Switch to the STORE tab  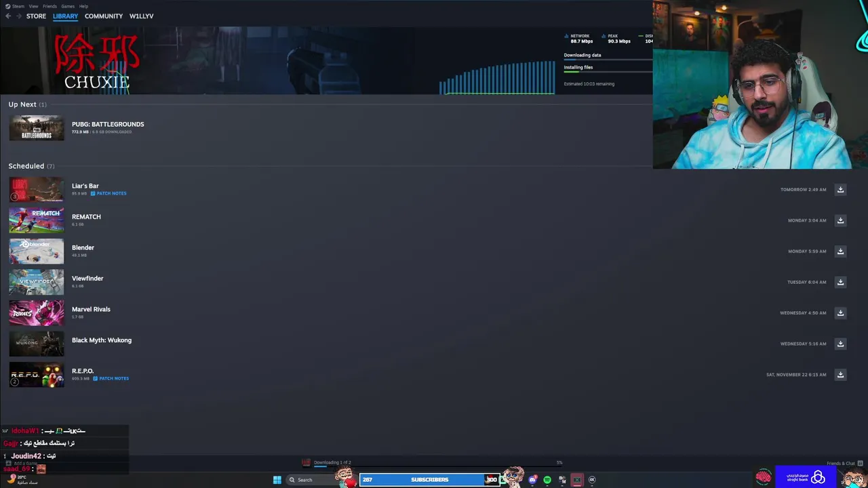point(36,16)
